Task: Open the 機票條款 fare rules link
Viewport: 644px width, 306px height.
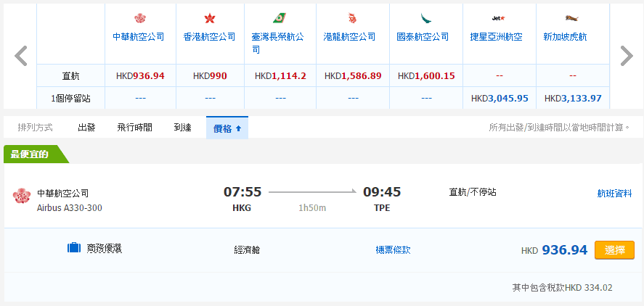Action: tap(393, 250)
